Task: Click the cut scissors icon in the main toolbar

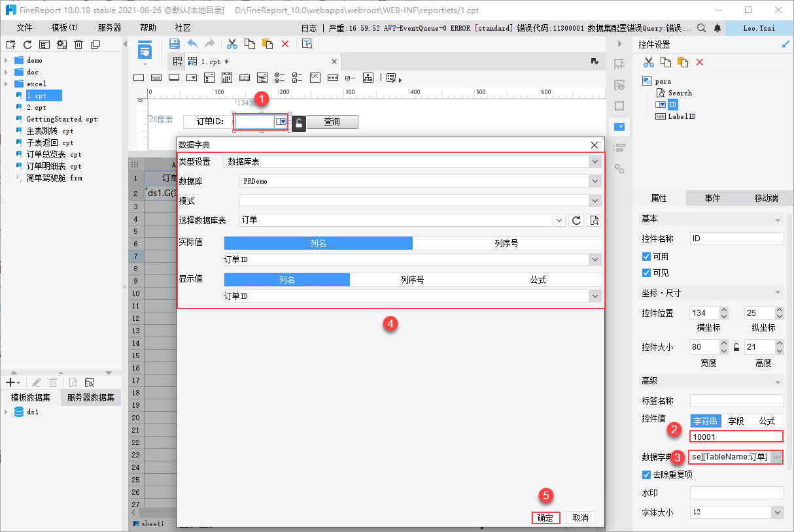Action: coord(232,44)
